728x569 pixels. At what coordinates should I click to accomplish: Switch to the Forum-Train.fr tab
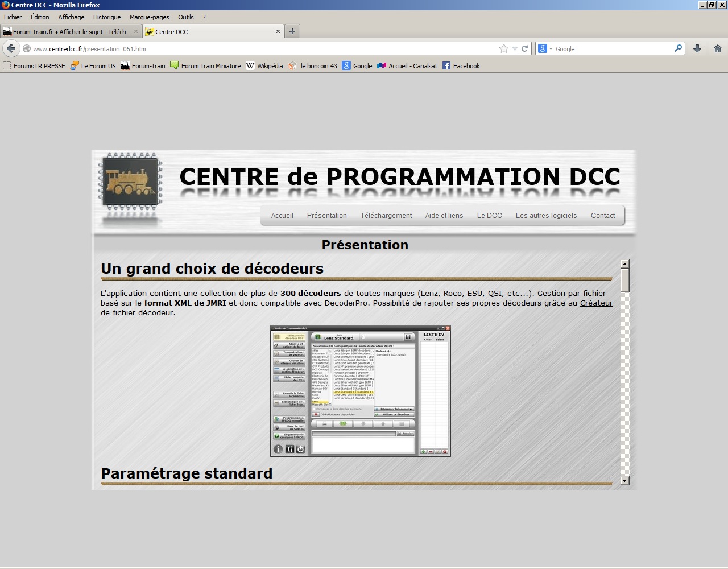point(71,32)
